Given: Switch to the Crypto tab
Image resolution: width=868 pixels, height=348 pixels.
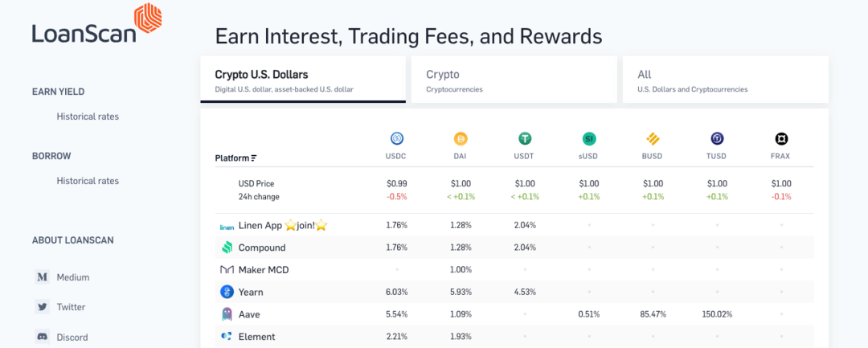Looking at the screenshot, I should pos(514,80).
